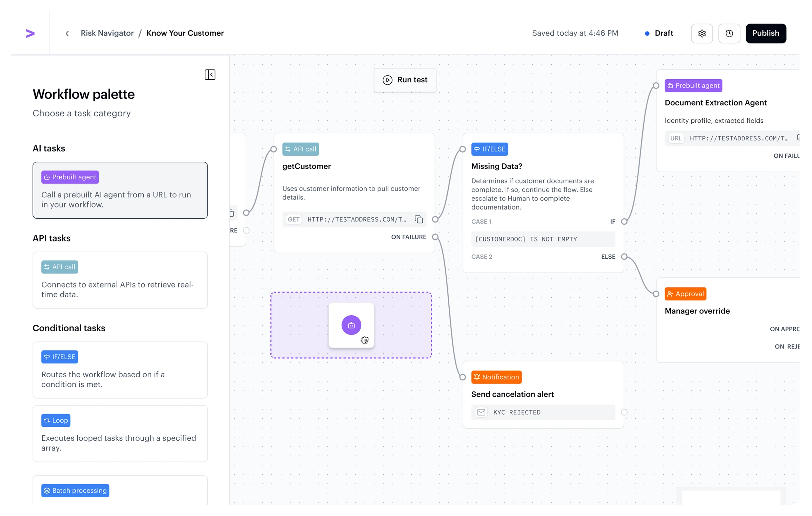Click the Document Extraction Agent URL field
The width and height of the screenshot is (812, 516).
coord(732,138)
